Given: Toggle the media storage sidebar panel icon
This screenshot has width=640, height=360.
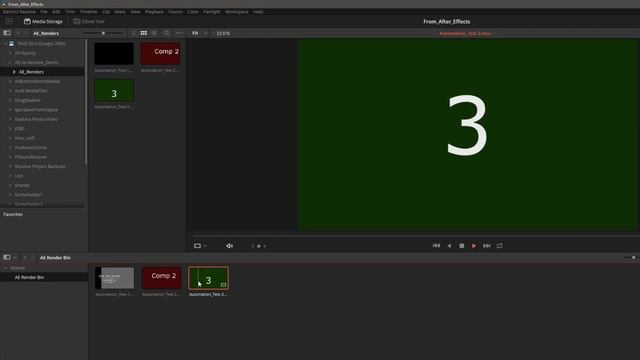Looking at the screenshot, I should pyautogui.click(x=7, y=33).
